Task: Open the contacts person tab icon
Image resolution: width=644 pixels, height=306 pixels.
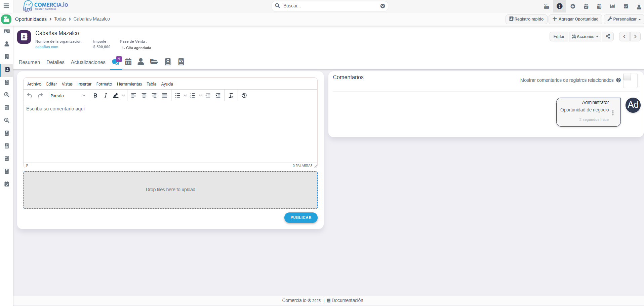Action: (x=141, y=62)
